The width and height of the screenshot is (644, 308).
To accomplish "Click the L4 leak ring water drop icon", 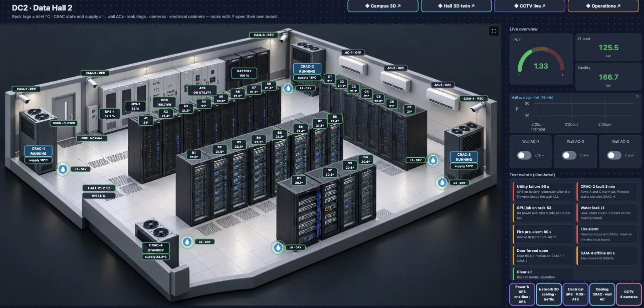I will 442,183.
